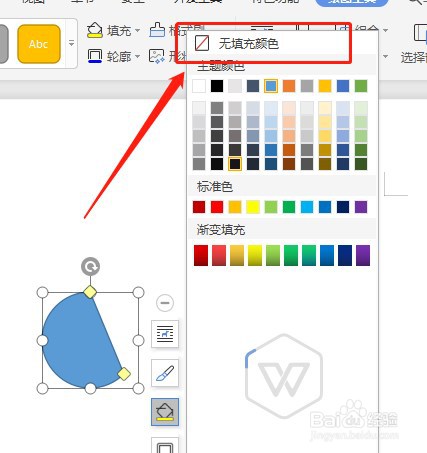This screenshot has width=427, height=453.
Task: Pick the highlighted sky blue theme color
Action: coord(271,86)
